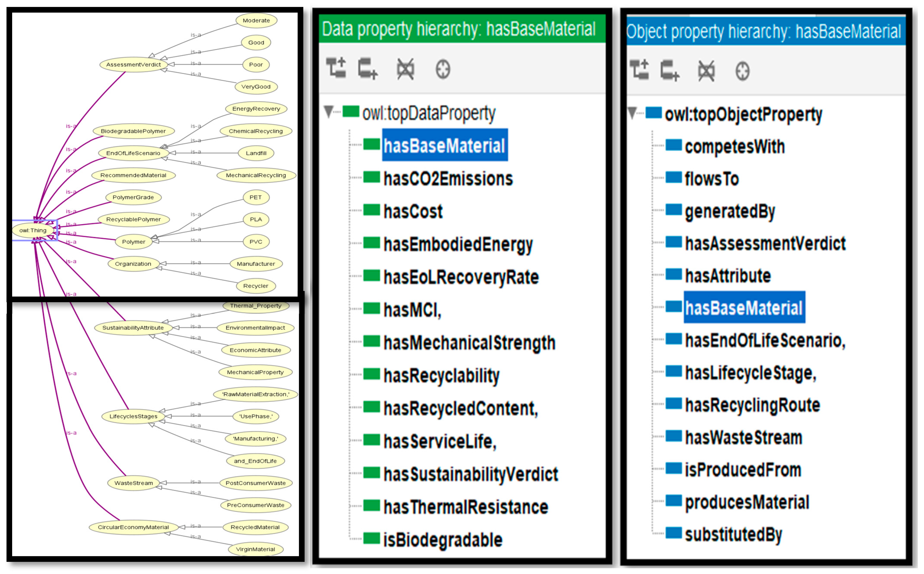
Task: Click circular target icon in object property toolbar
Action: click(x=742, y=71)
